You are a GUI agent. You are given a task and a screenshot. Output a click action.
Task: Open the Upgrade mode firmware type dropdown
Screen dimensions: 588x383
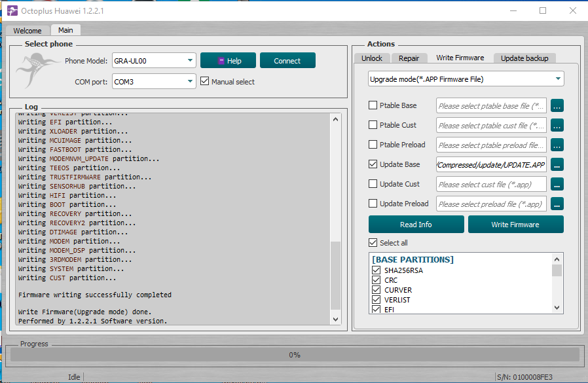466,79
